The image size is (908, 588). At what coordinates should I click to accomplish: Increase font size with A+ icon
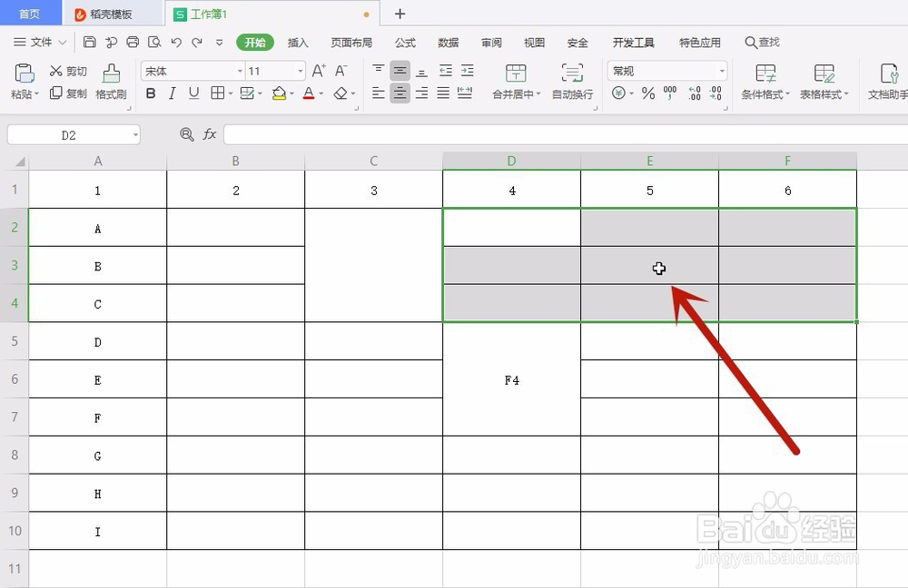coord(319,71)
